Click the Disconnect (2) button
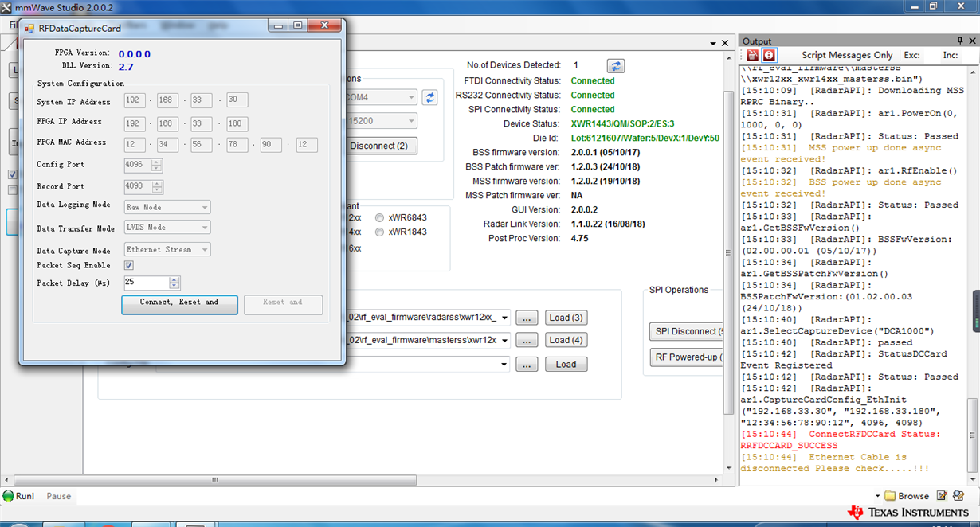 [379, 146]
